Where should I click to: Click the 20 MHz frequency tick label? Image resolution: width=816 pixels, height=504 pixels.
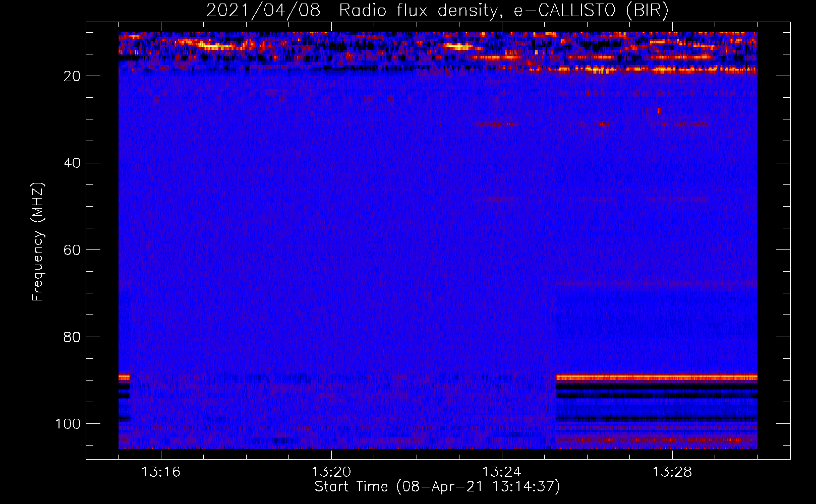(x=72, y=76)
